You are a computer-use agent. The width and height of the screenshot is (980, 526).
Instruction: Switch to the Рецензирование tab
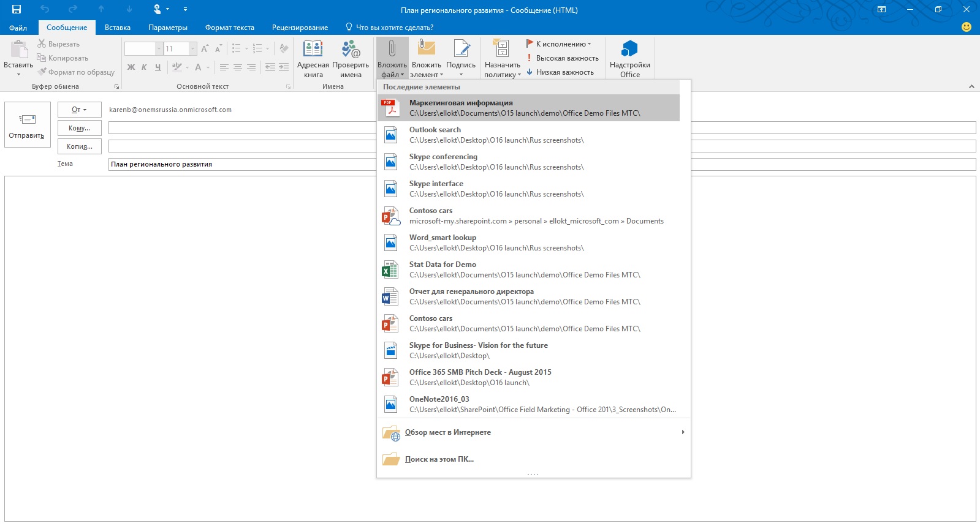point(300,28)
